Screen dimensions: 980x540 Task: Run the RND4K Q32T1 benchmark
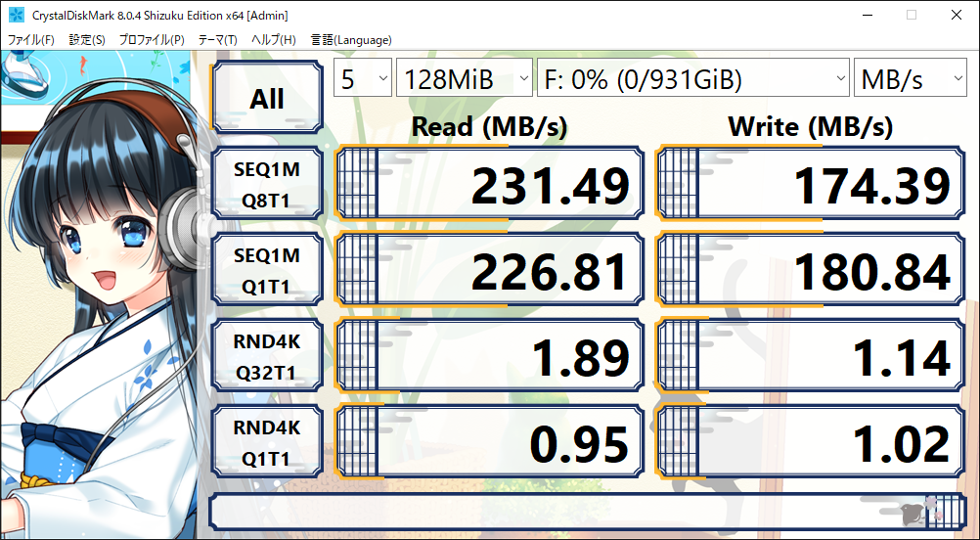pyautogui.click(x=268, y=356)
